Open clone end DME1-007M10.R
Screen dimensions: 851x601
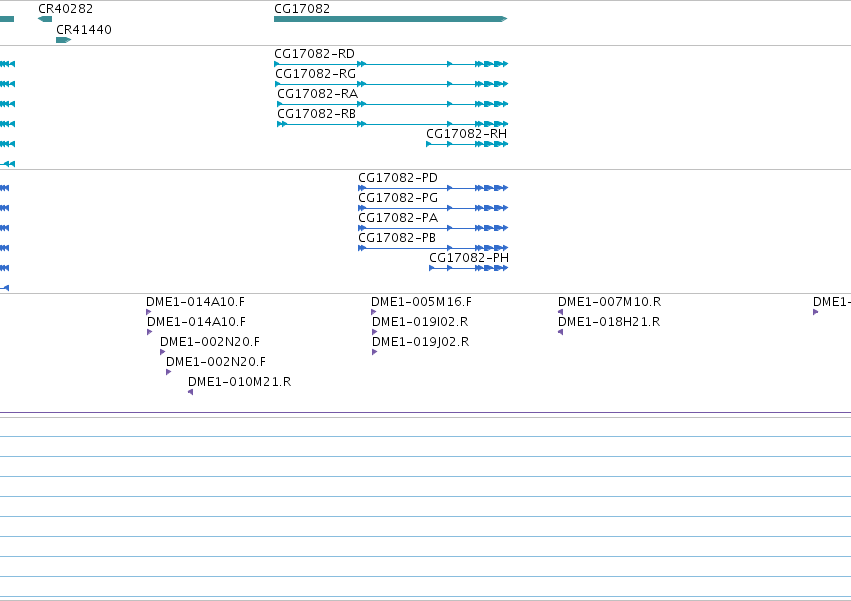[561, 312]
